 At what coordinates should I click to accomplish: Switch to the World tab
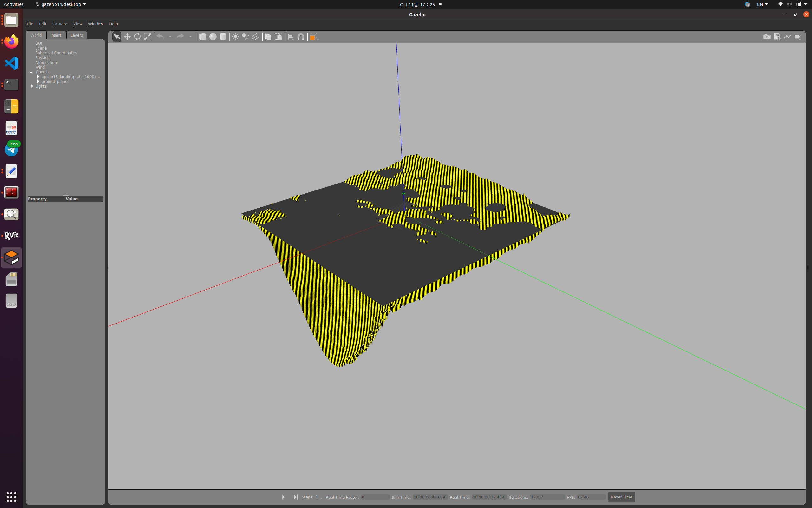(36, 35)
